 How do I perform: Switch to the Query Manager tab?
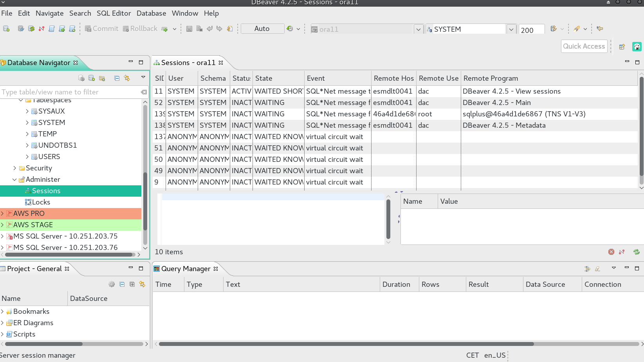tap(186, 269)
